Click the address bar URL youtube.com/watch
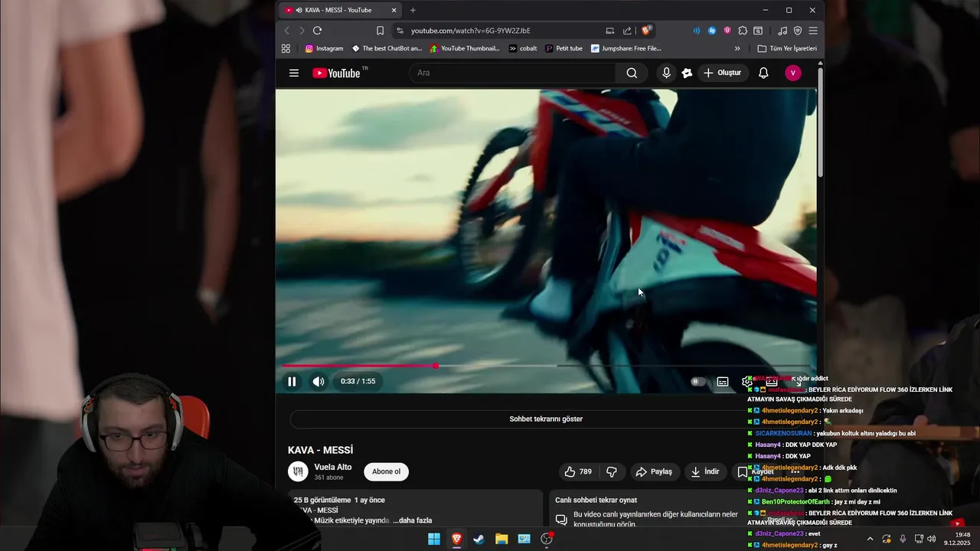980x551 pixels. pos(470,31)
